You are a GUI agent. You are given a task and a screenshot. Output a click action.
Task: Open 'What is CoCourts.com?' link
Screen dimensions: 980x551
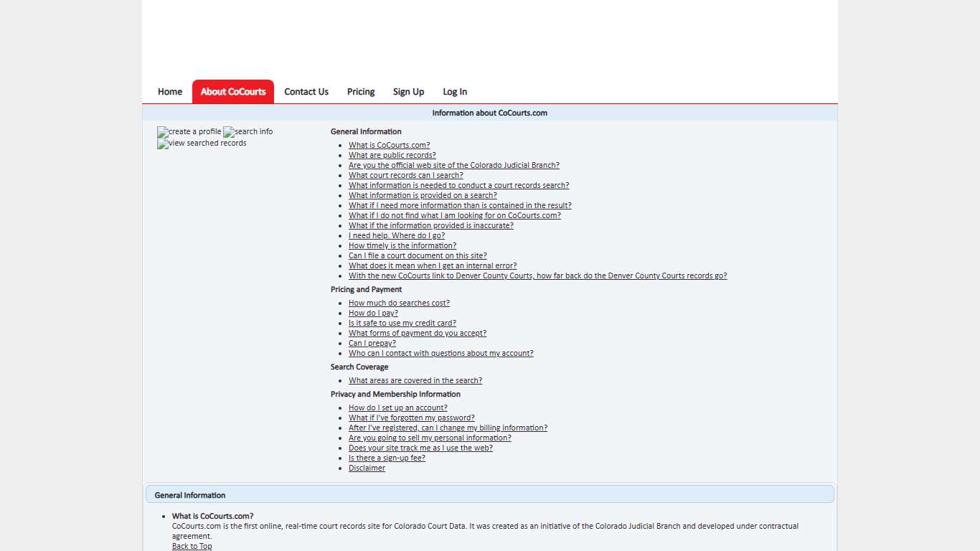point(389,146)
